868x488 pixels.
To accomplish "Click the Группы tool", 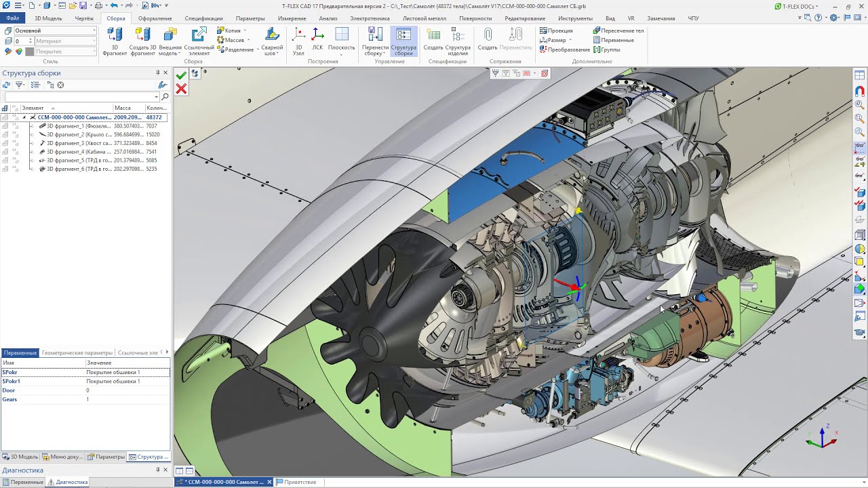I will pos(606,49).
